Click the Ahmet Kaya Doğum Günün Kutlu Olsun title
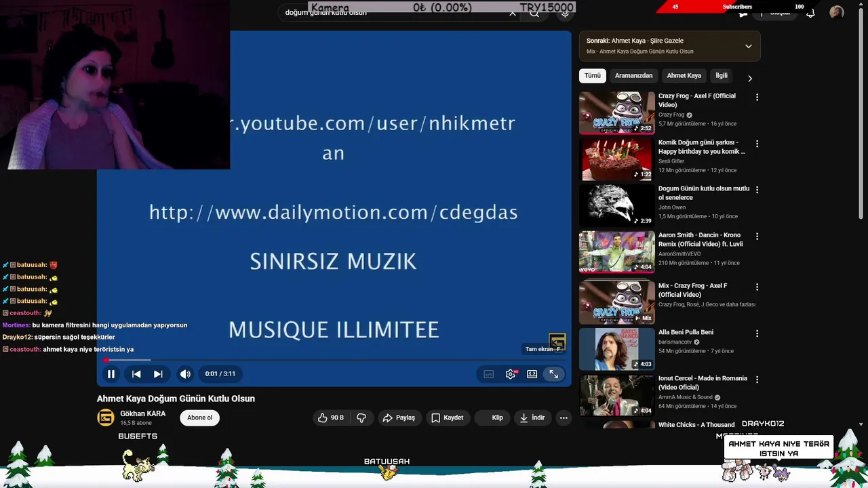The height and width of the screenshot is (488, 868). pos(176,399)
